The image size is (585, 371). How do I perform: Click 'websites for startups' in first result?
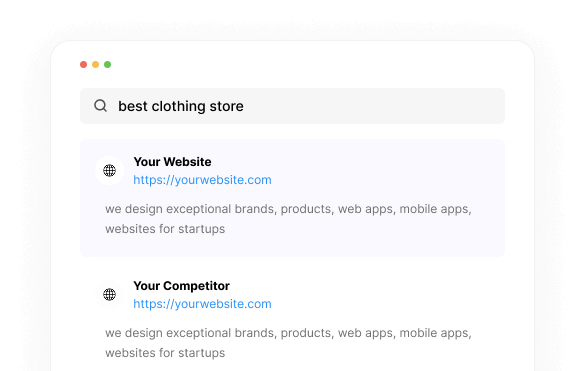pos(165,229)
